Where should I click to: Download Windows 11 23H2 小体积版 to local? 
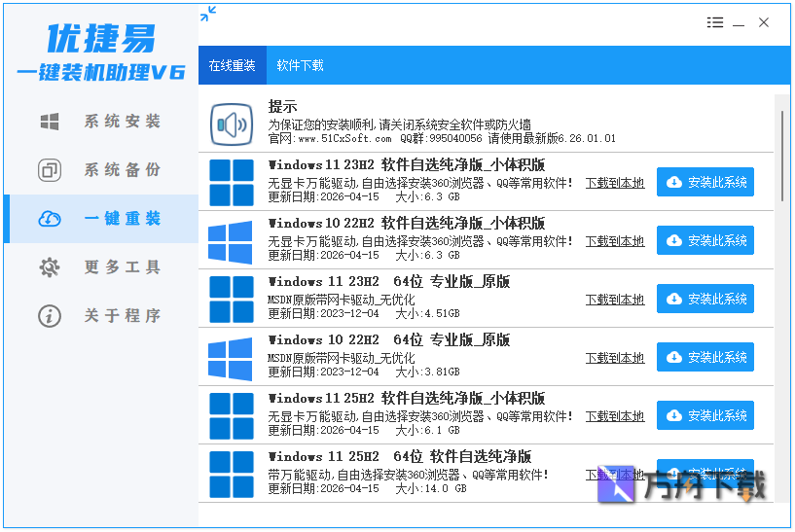[615, 183]
